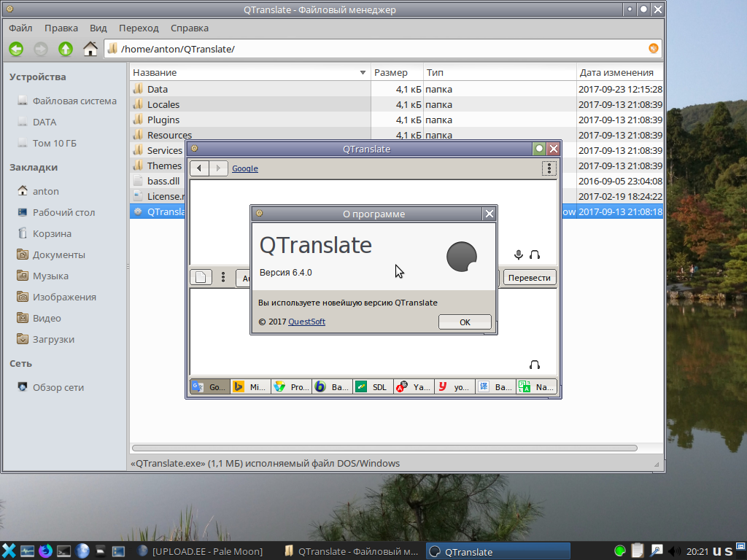The width and height of the screenshot is (747, 560).
Task: Click the back arrow in QTranslate
Action: pyautogui.click(x=199, y=168)
